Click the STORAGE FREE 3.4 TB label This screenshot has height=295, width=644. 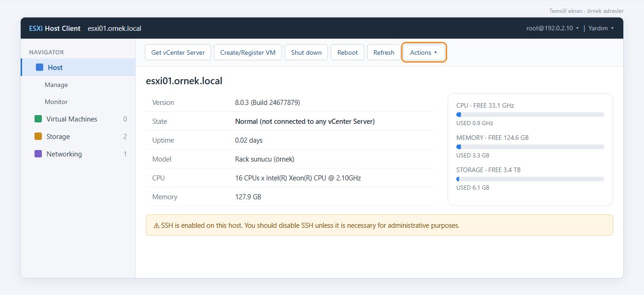(489, 170)
